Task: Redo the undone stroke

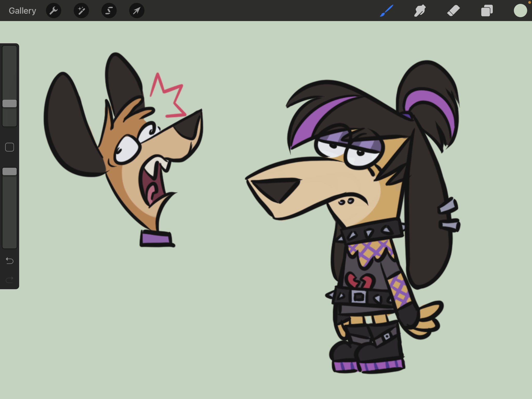Action: click(10, 280)
